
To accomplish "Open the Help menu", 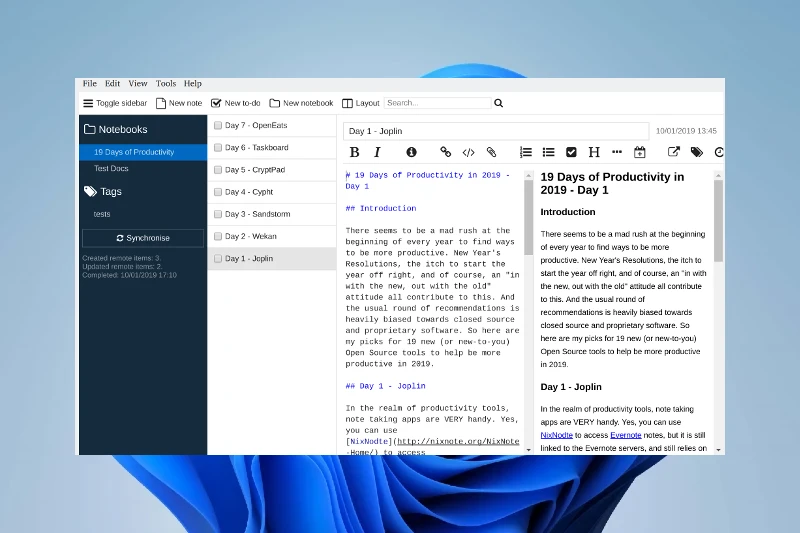I will click(x=192, y=84).
